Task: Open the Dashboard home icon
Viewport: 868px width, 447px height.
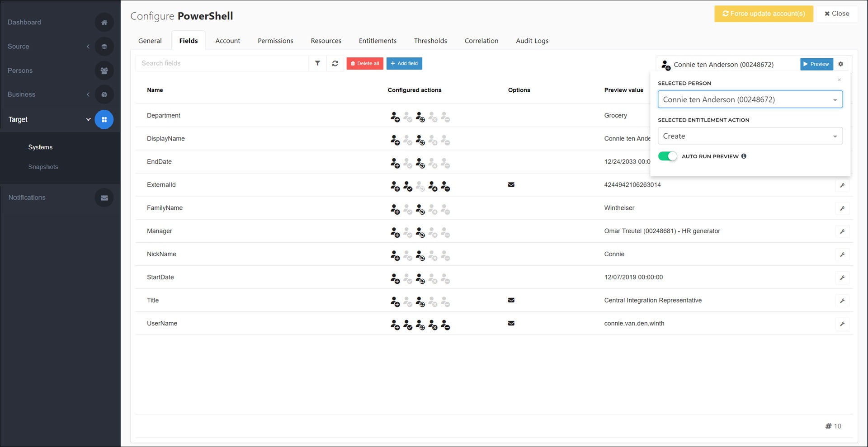Action: click(104, 22)
